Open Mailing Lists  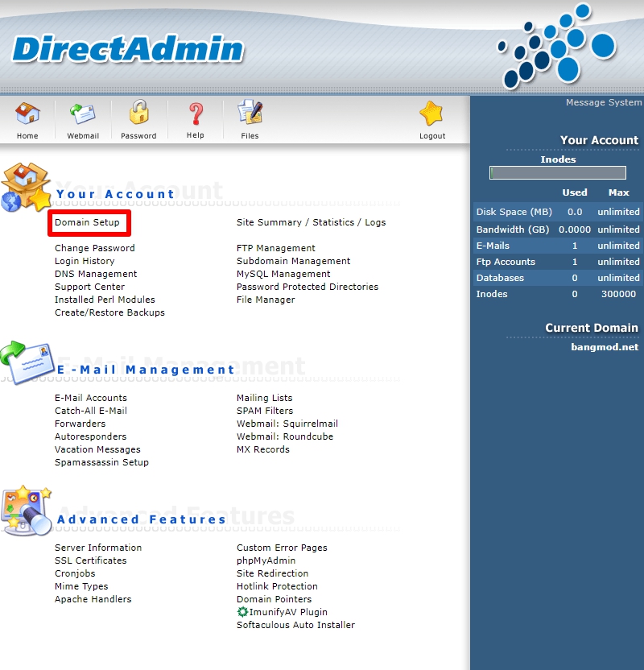(264, 397)
